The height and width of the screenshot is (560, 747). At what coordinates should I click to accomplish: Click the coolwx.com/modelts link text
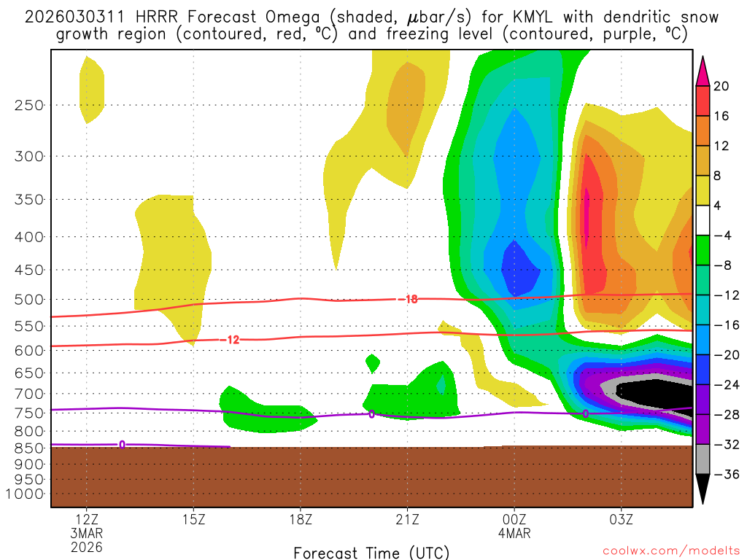click(x=671, y=551)
